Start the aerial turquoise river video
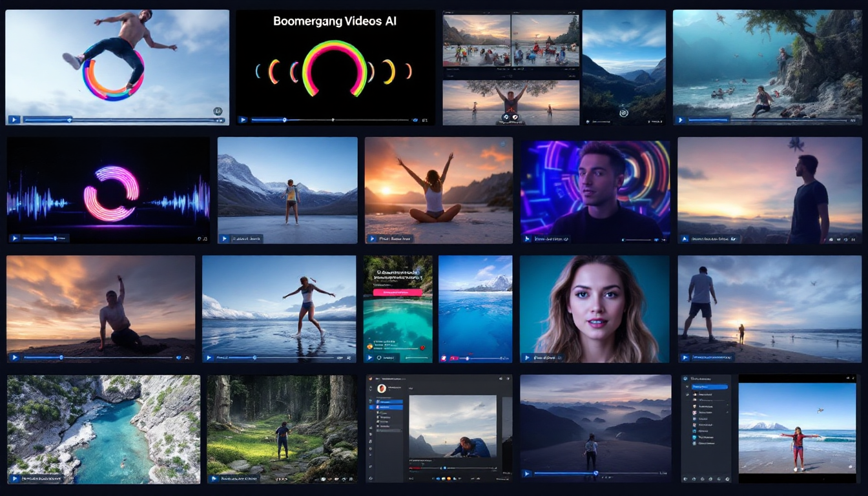This screenshot has width=868, height=496. [14, 479]
